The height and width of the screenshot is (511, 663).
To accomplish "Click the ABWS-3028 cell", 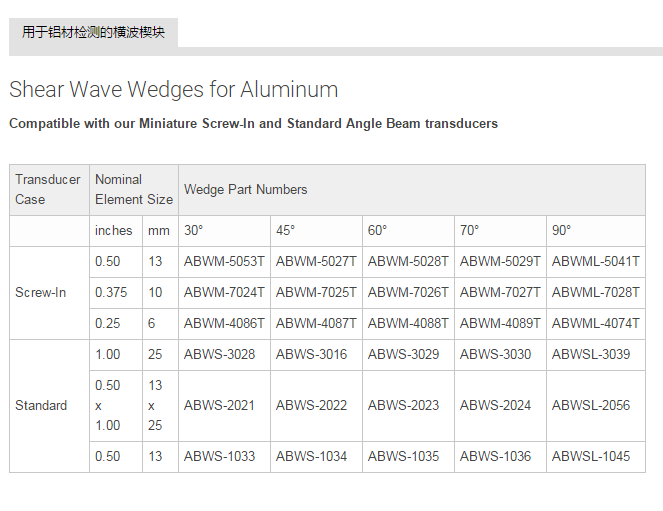I will click(219, 355).
